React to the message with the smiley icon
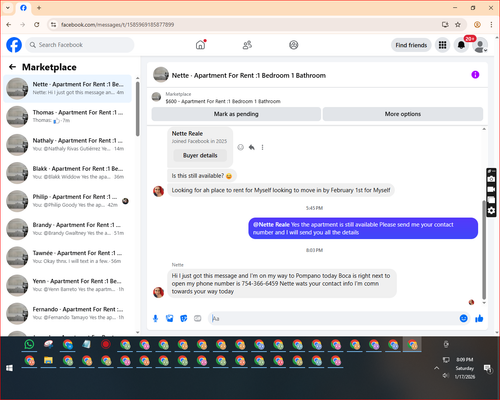The image size is (500, 400). 240,147
